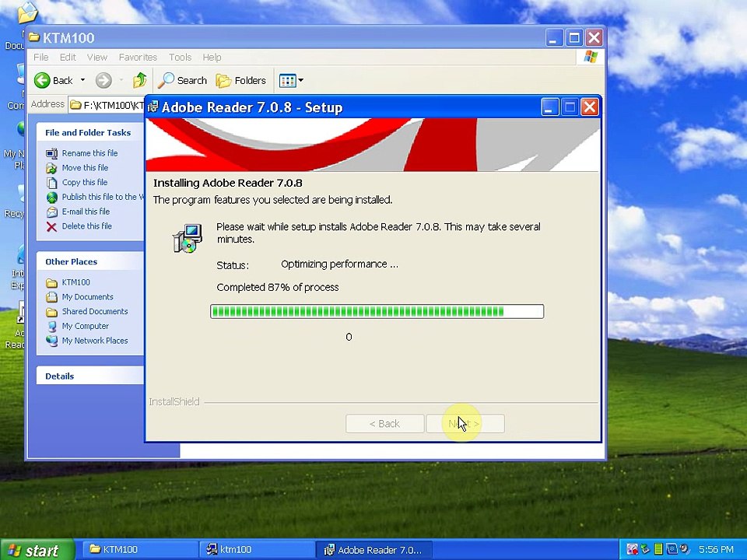Image resolution: width=747 pixels, height=560 pixels.
Task: Click Adobe Reader Setup title bar icon
Action: click(x=153, y=107)
